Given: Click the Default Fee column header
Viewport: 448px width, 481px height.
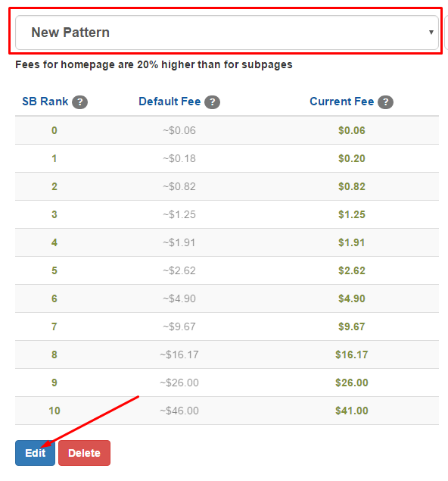Looking at the screenshot, I should click(x=170, y=102).
